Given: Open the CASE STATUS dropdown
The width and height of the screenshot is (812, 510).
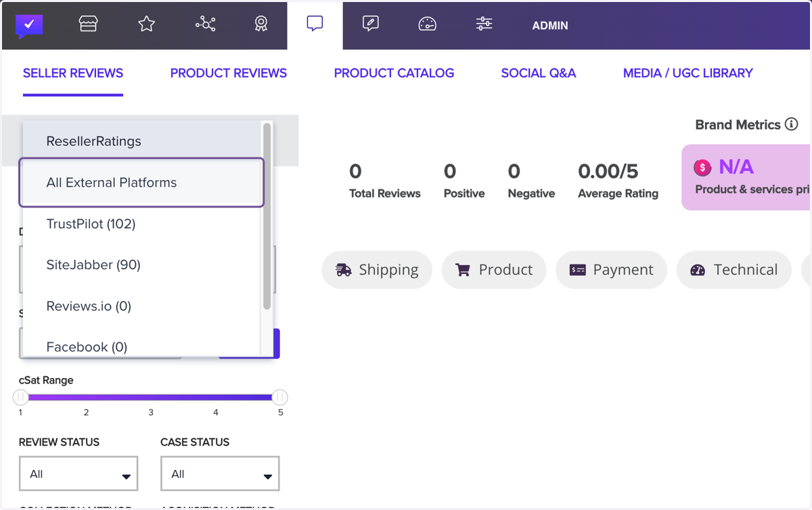Looking at the screenshot, I should 220,473.
